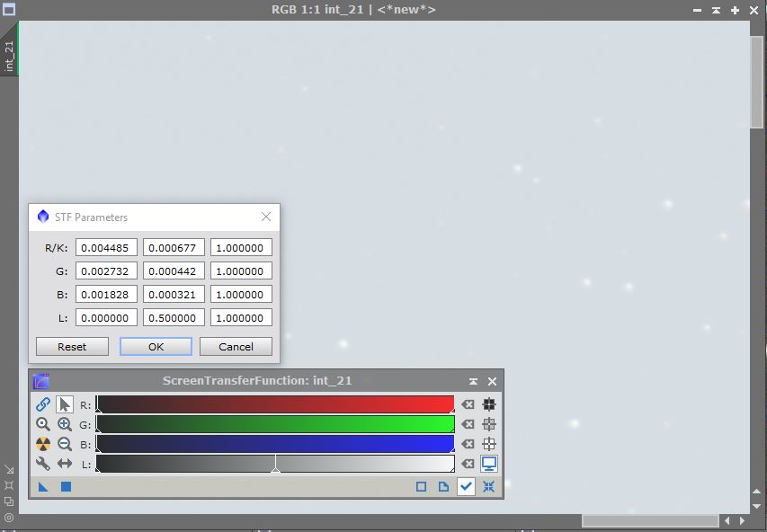767x532 pixels.
Task: Click the Reset button in STF Parameters
Action: 72,347
